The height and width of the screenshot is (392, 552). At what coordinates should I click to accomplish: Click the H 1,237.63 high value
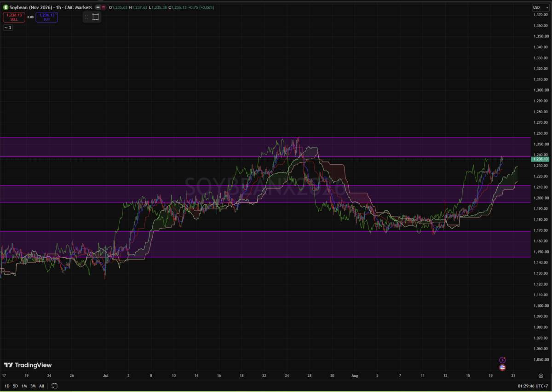click(x=138, y=7)
